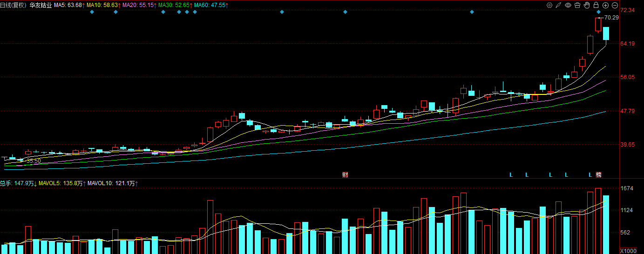Select the last cyan volume bar
This screenshot has width=644, height=254.
[606, 225]
